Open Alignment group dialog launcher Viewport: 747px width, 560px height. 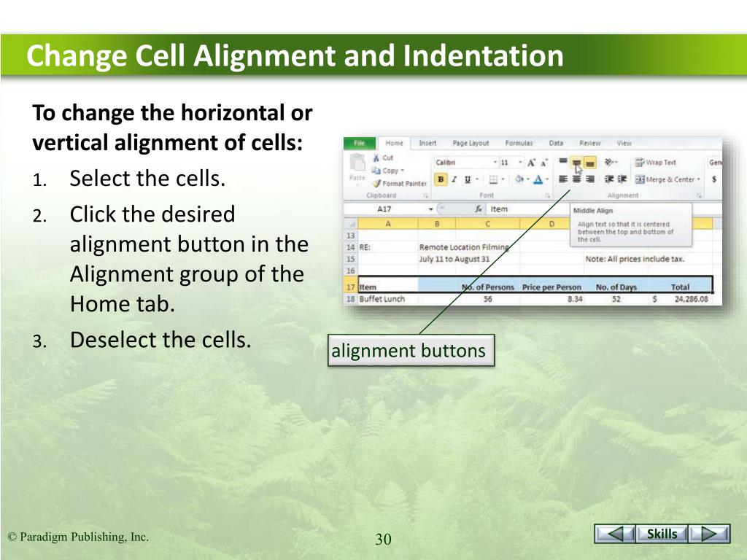pos(699,195)
